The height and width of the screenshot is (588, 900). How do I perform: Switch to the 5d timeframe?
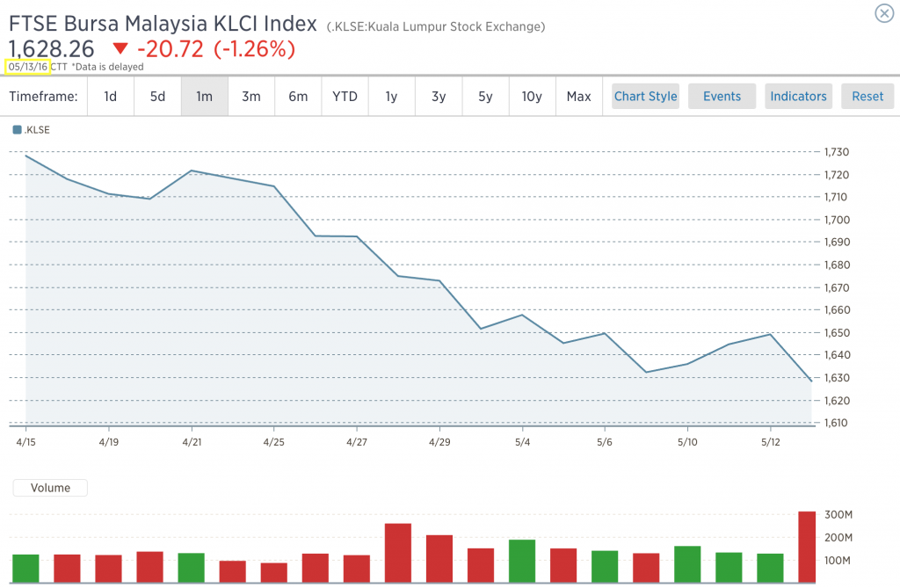click(x=157, y=97)
